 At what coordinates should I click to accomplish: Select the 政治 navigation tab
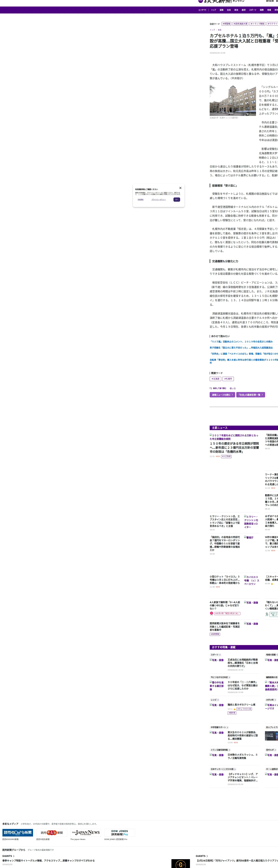point(236,10)
